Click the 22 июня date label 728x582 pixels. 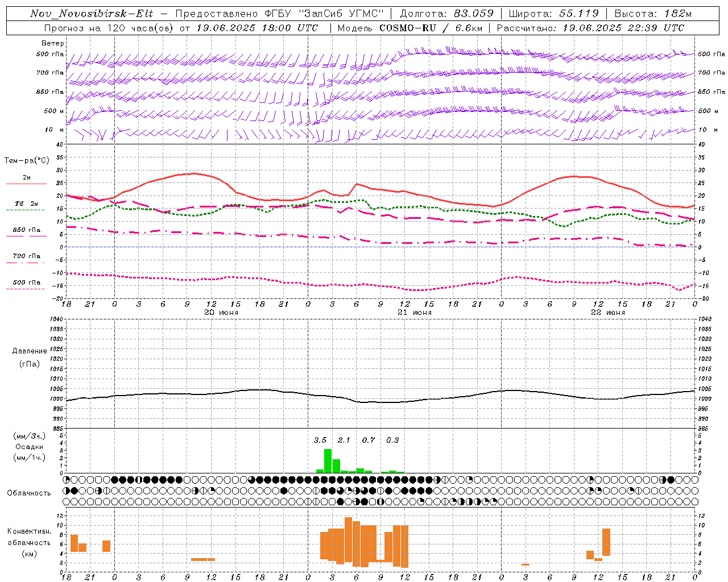(x=608, y=313)
